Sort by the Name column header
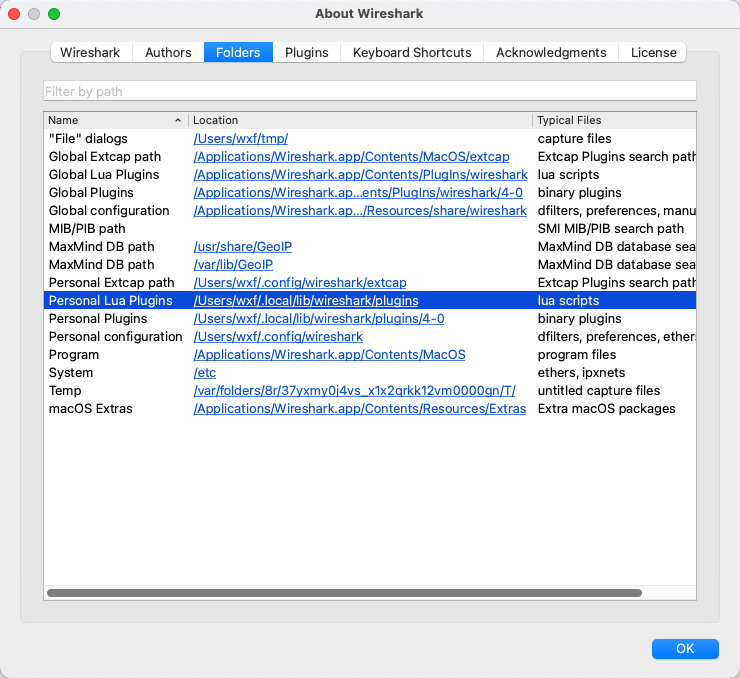The width and height of the screenshot is (740, 678). coord(116,120)
